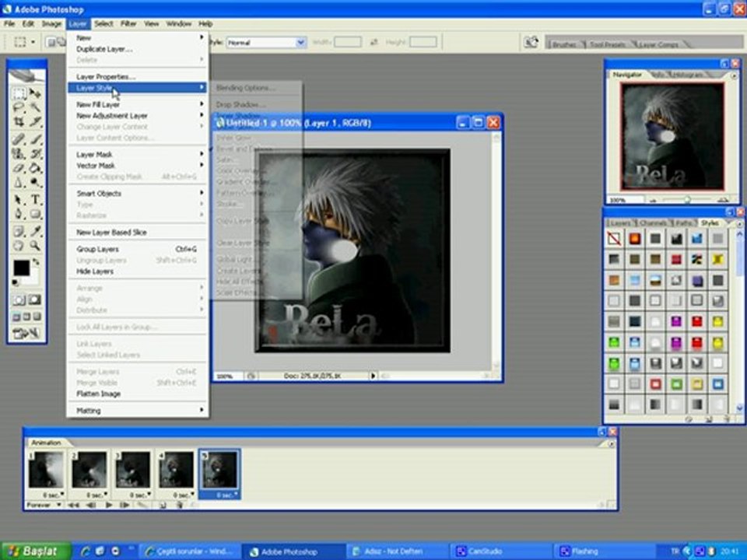This screenshot has height=560, width=747.
Task: Select the Path Selection tool
Action: (x=19, y=200)
